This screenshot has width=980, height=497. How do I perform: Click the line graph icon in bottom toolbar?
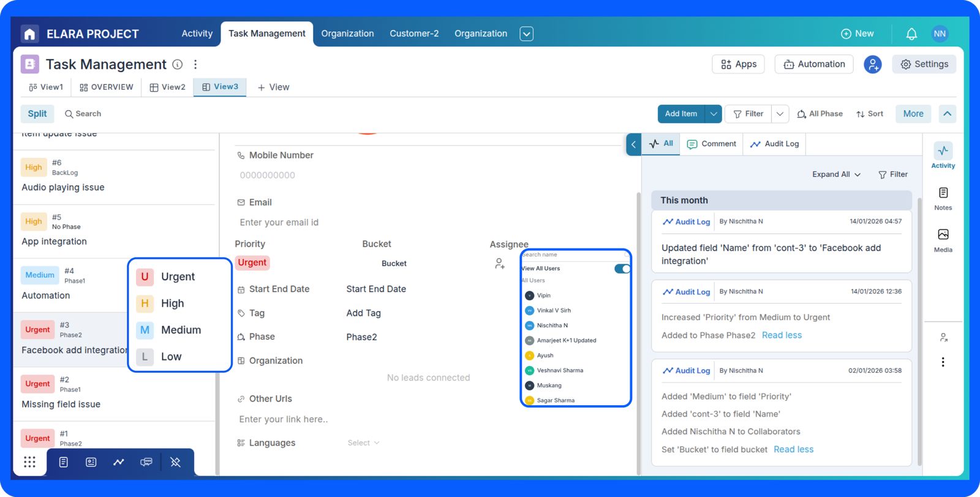(x=119, y=462)
